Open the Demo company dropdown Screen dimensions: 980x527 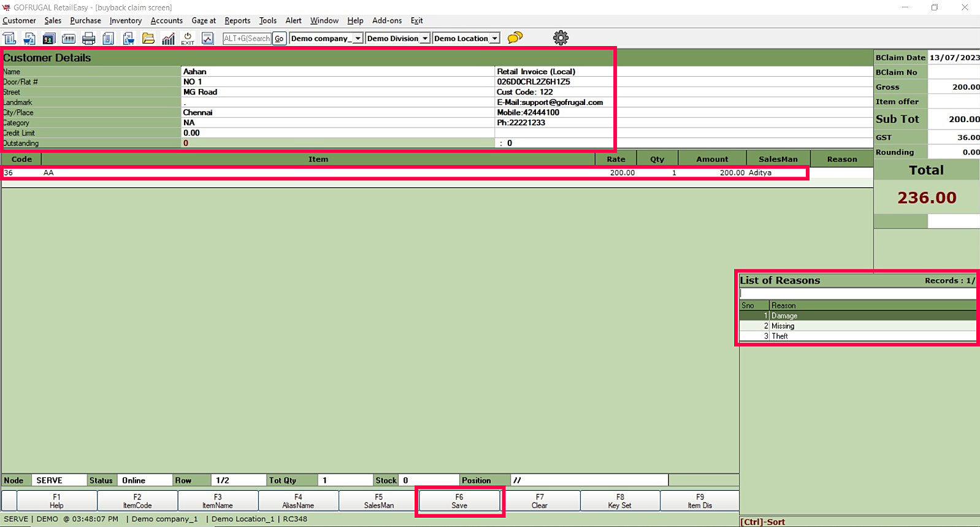(x=326, y=38)
